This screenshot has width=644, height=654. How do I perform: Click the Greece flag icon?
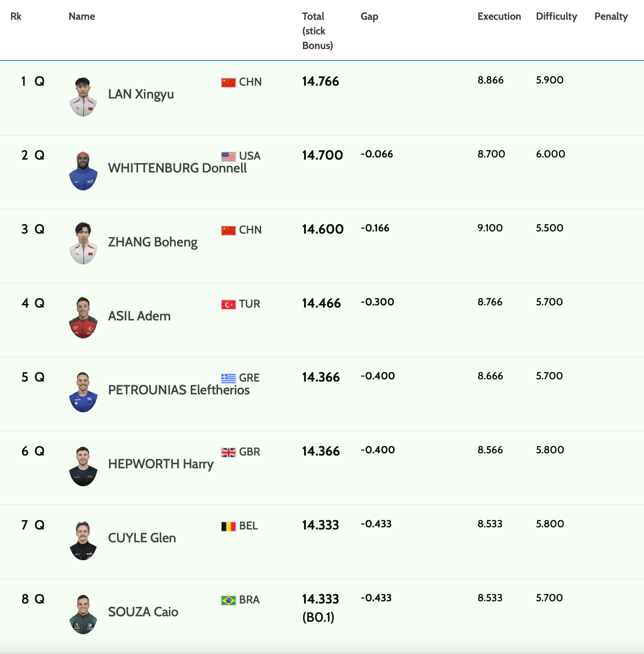pos(228,378)
